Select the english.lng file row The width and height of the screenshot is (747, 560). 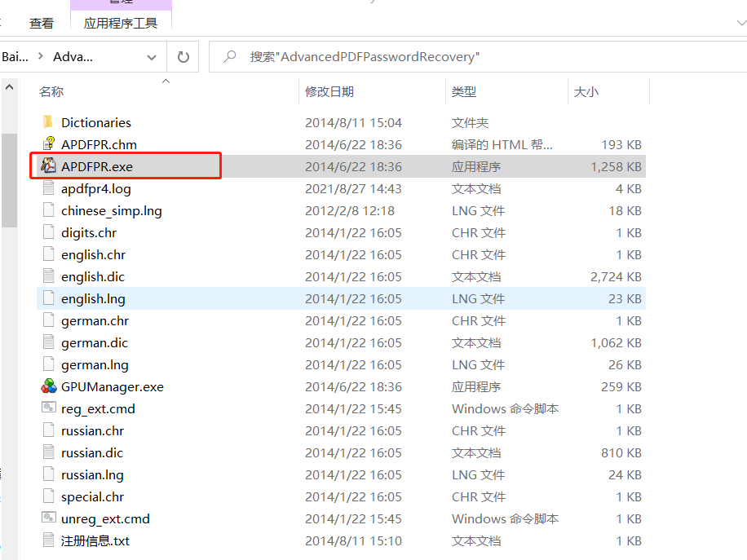click(x=93, y=298)
